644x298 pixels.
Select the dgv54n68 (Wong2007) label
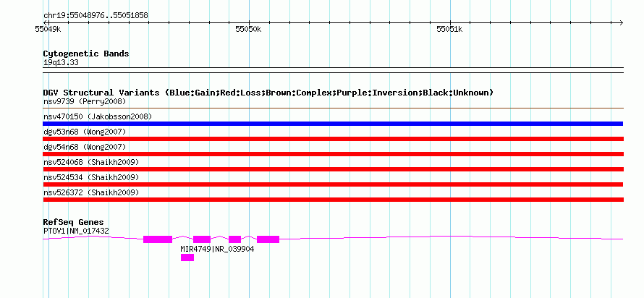click(x=85, y=147)
